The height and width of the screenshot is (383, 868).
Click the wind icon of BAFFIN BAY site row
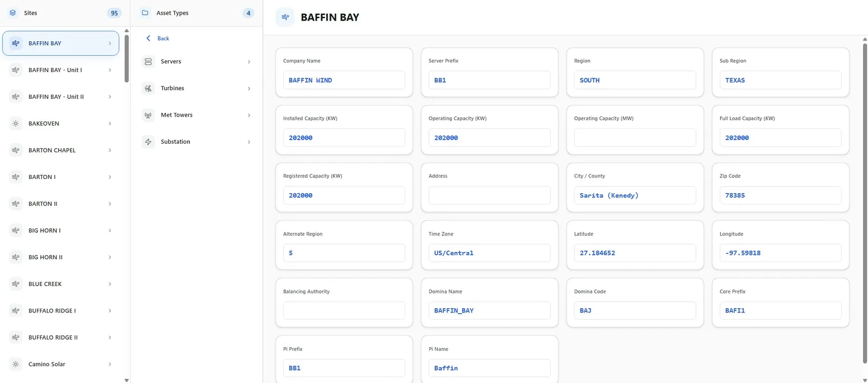(x=16, y=43)
